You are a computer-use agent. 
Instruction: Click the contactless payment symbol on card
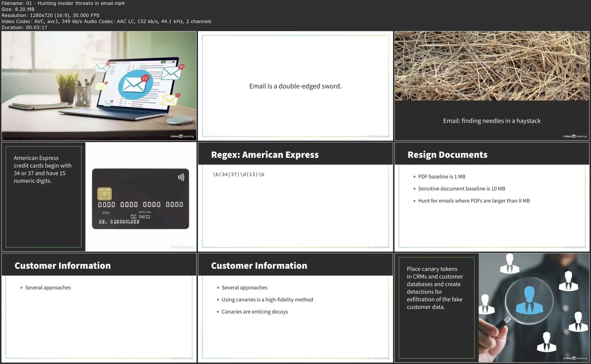click(x=181, y=177)
